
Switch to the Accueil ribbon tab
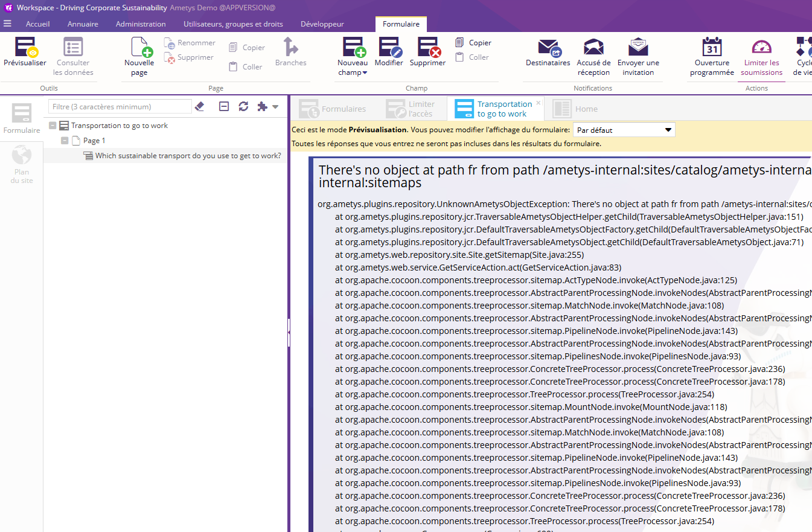[x=38, y=24]
